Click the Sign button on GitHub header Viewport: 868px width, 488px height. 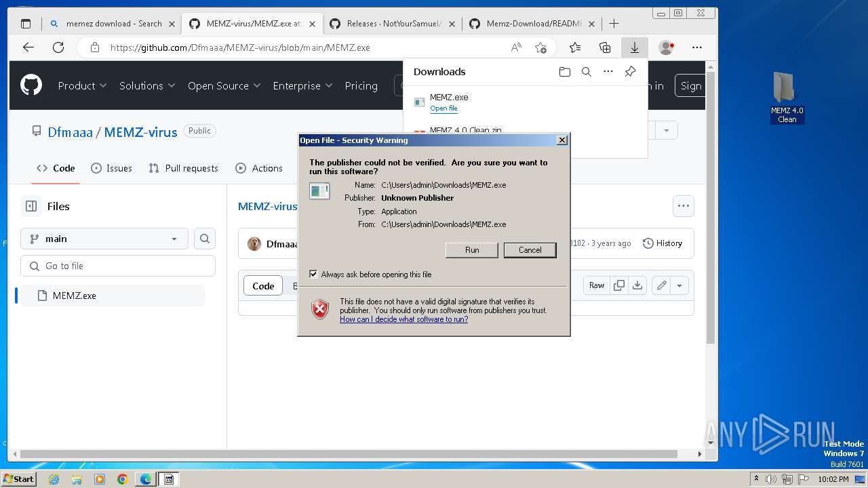click(x=690, y=85)
